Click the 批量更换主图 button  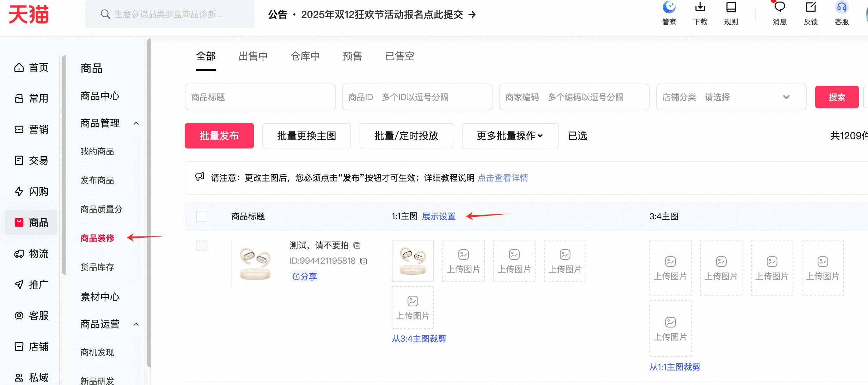tap(306, 136)
